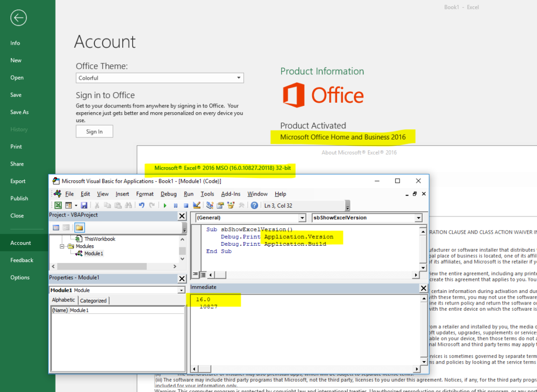Image resolution: width=537 pixels, height=392 pixels.
Task: Select the Reset button to stop code
Action: coord(186,205)
